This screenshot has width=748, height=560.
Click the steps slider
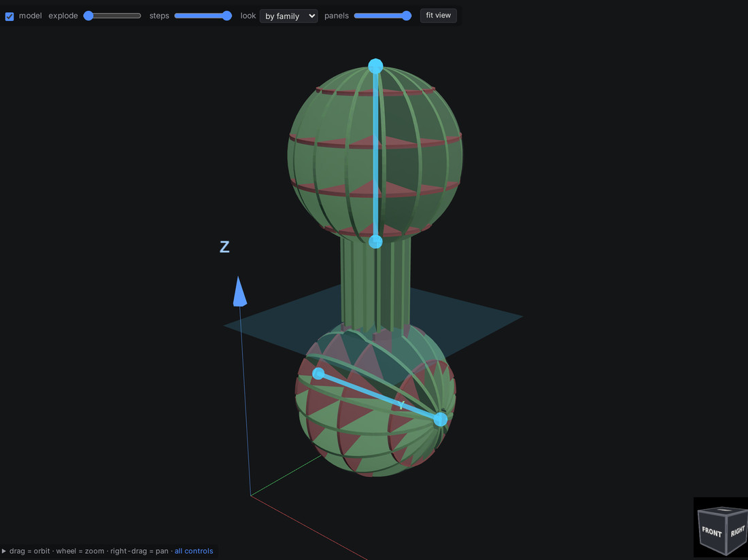[203, 16]
